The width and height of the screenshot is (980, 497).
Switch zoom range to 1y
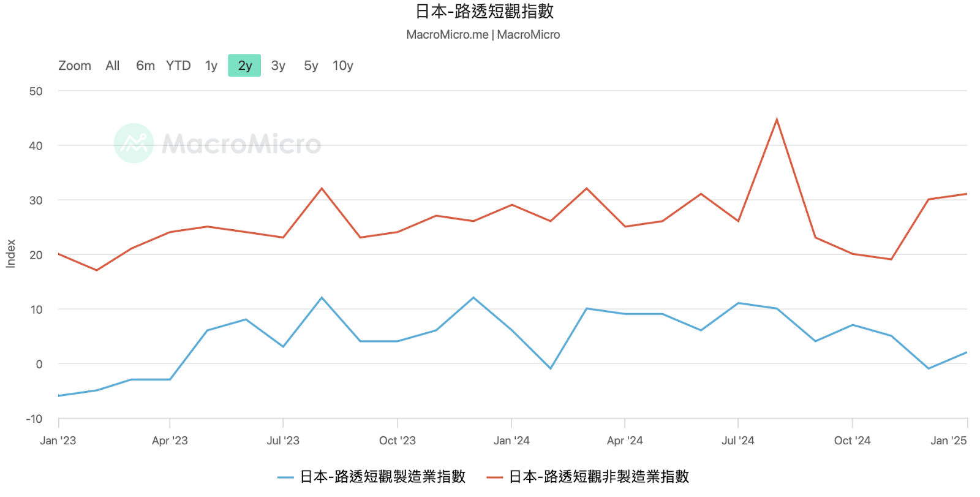[x=211, y=66]
